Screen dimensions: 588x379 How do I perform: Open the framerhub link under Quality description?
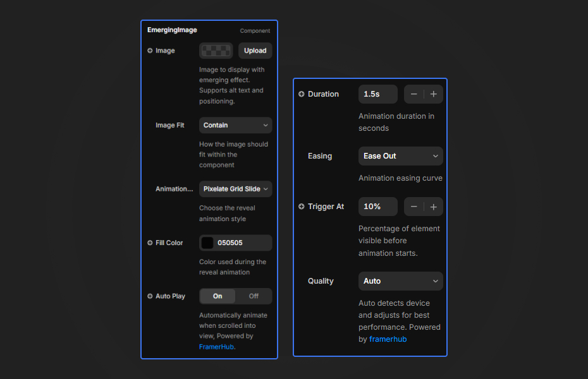pyautogui.click(x=388, y=339)
